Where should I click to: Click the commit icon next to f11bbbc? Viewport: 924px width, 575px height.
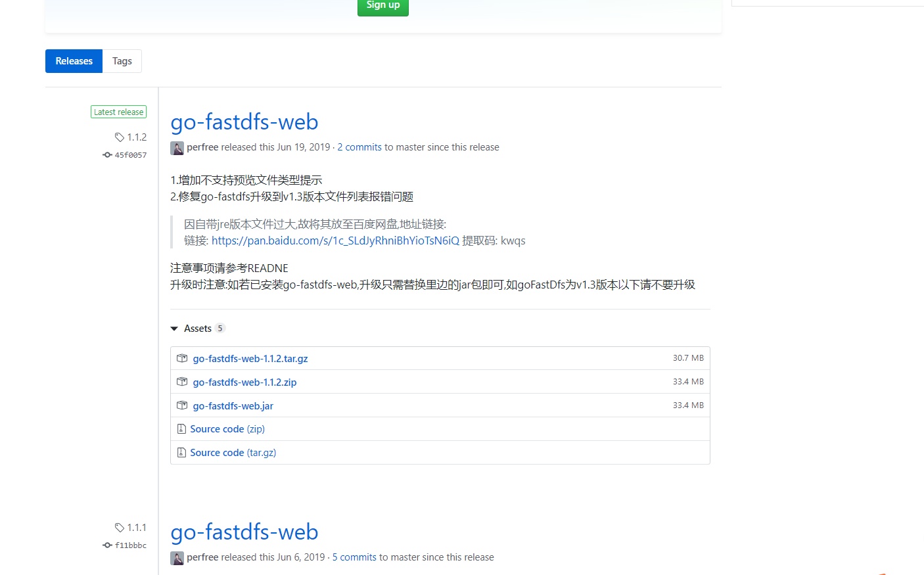tap(106, 545)
